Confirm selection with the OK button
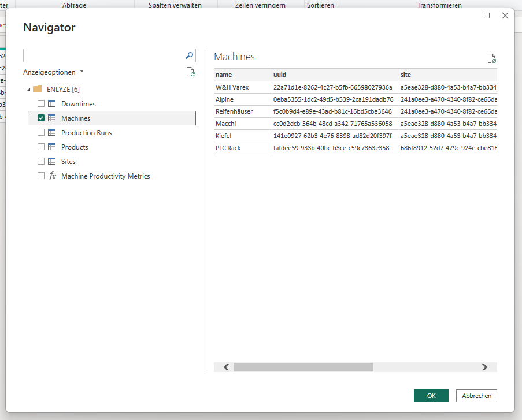The image size is (522, 420). click(x=431, y=396)
